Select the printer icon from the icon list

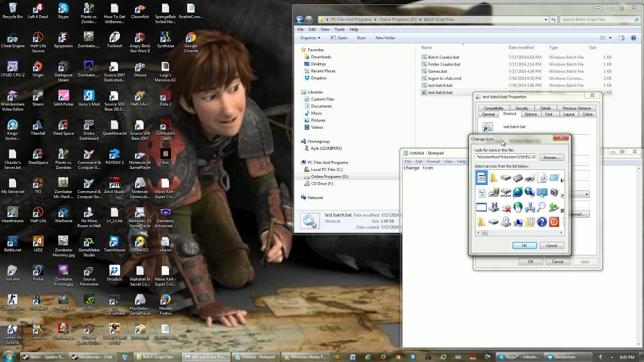530,178
